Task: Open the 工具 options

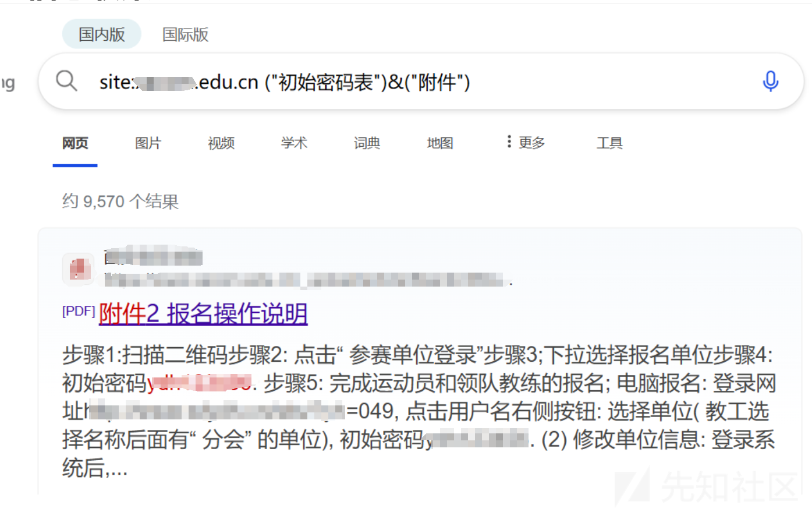Action: pos(609,143)
